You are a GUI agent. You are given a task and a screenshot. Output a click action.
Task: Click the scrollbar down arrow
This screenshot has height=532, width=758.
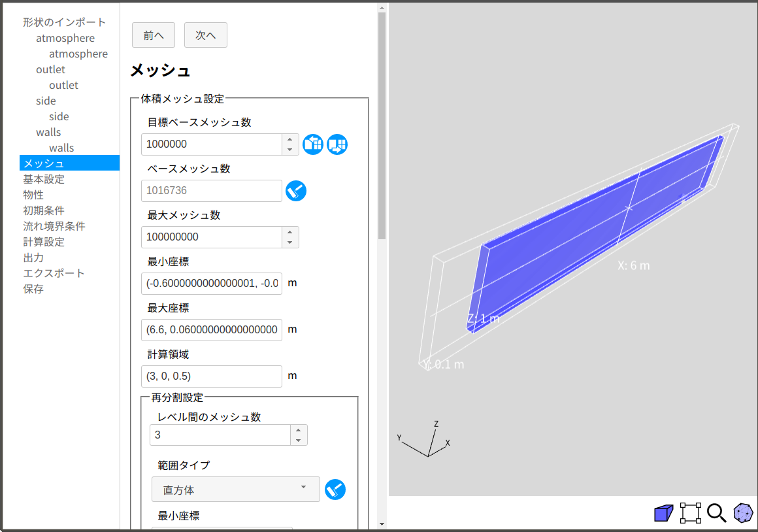click(x=382, y=524)
